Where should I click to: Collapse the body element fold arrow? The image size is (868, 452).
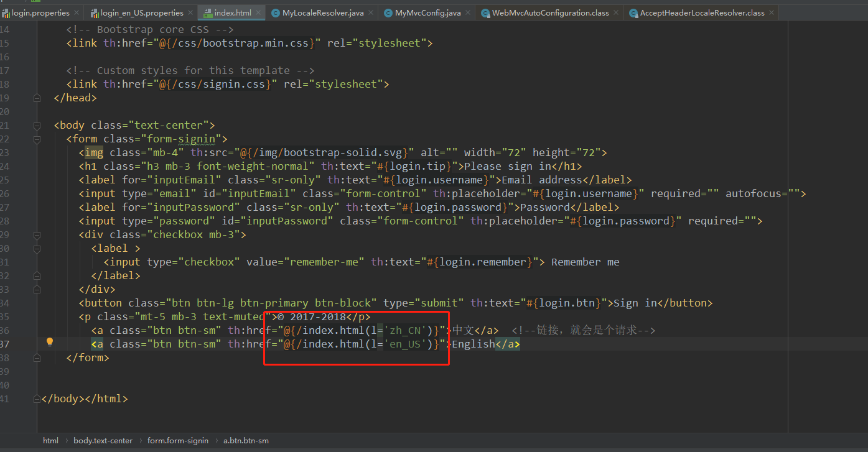tap(36, 124)
